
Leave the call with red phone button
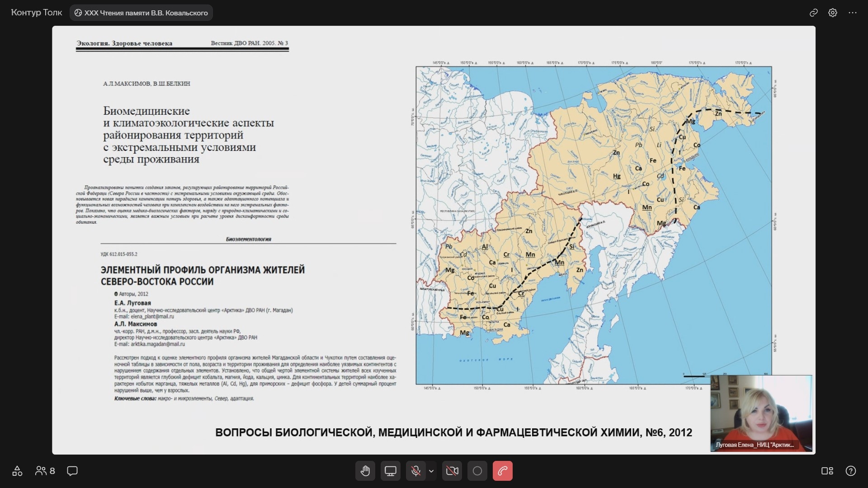tap(502, 471)
